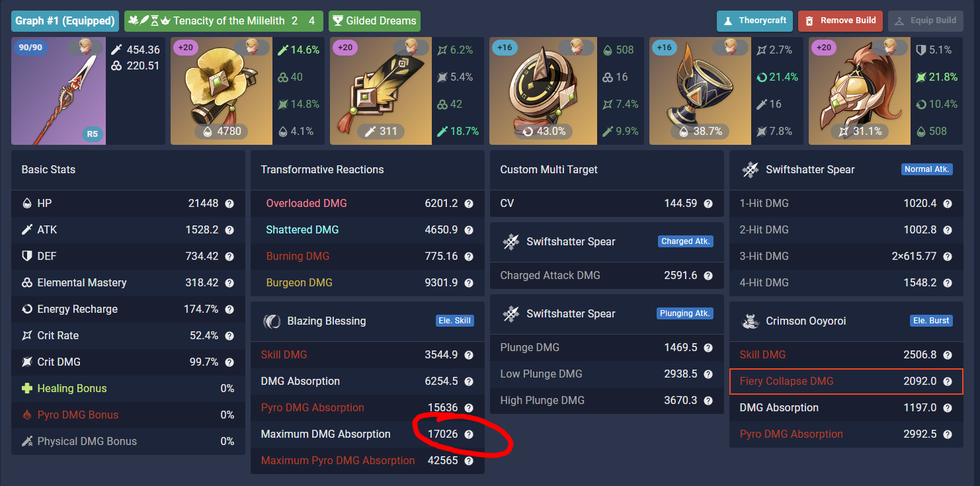This screenshot has height=486, width=980.
Task: Click help icon for Fiery Collapse DMG
Action: (x=948, y=382)
